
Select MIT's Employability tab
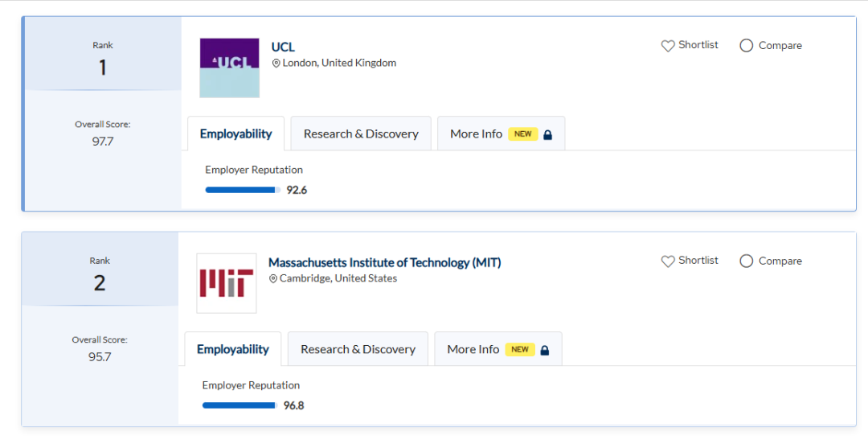click(232, 350)
